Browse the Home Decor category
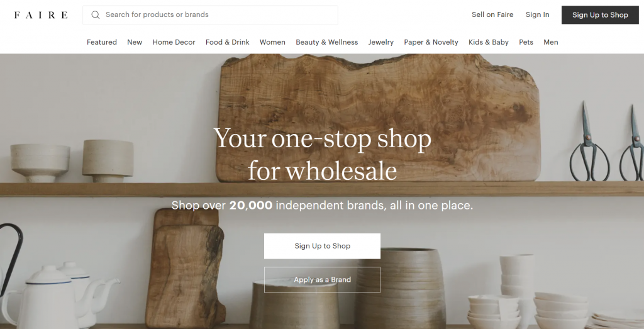Image resolution: width=644 pixels, height=329 pixels. point(174,42)
